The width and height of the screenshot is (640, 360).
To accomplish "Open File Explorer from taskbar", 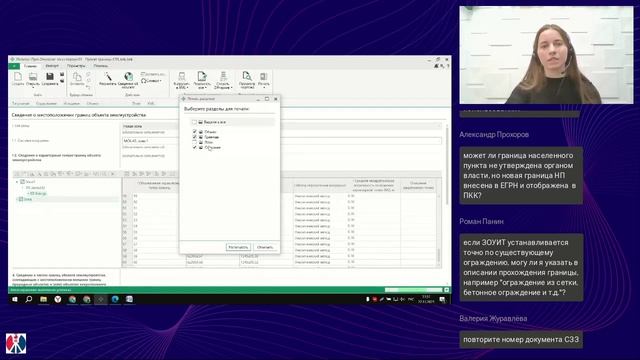I will pos(43,299).
